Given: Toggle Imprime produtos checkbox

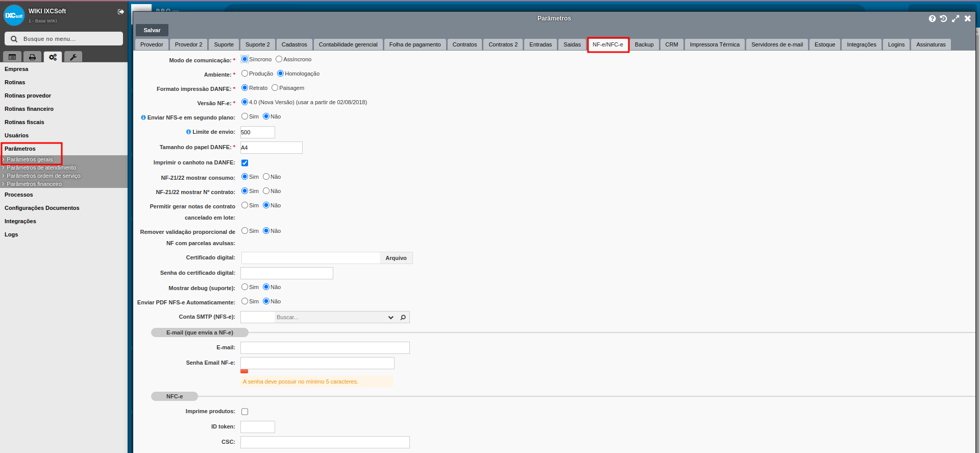Looking at the screenshot, I should 244,412.
